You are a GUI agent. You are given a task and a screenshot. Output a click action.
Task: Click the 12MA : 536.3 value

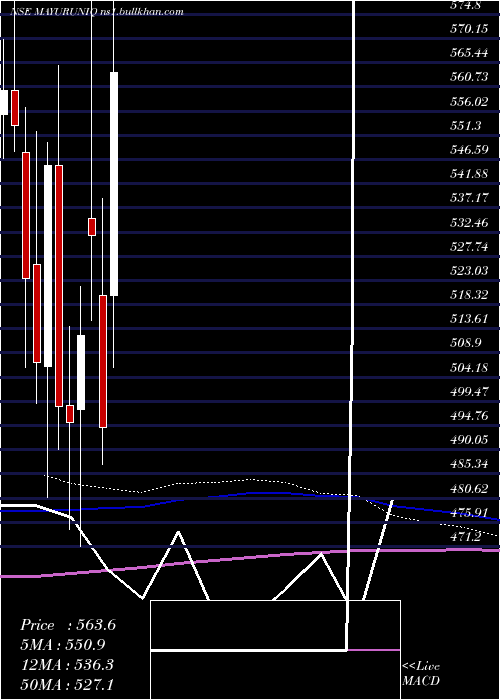pos(67,665)
